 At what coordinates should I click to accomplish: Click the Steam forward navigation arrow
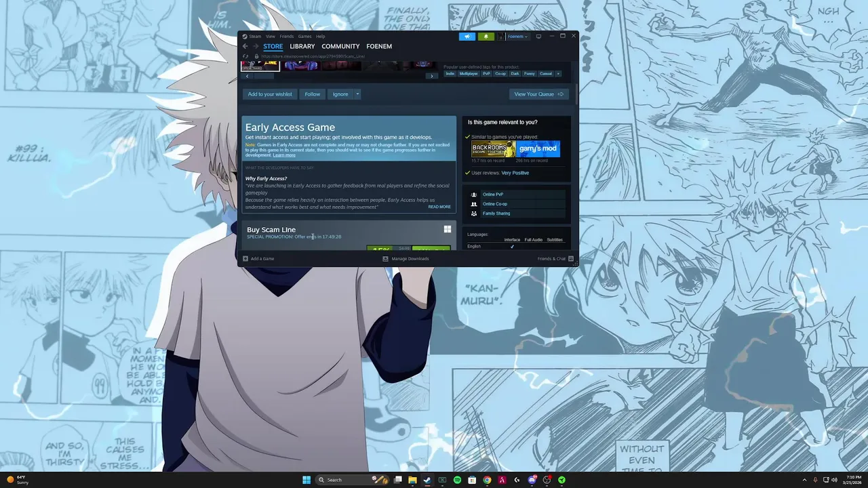(256, 46)
